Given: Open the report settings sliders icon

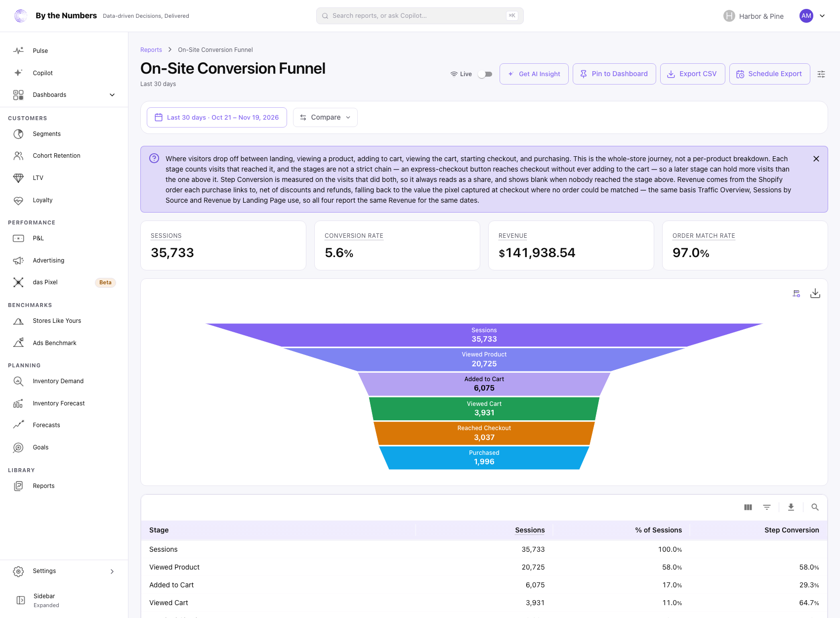Looking at the screenshot, I should [x=821, y=74].
